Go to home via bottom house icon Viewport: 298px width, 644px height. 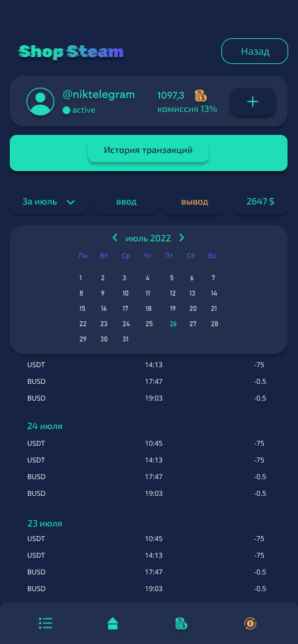(113, 623)
